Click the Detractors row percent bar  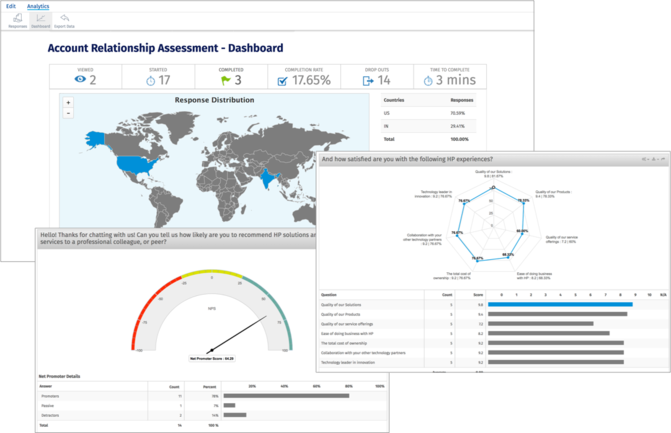click(235, 415)
